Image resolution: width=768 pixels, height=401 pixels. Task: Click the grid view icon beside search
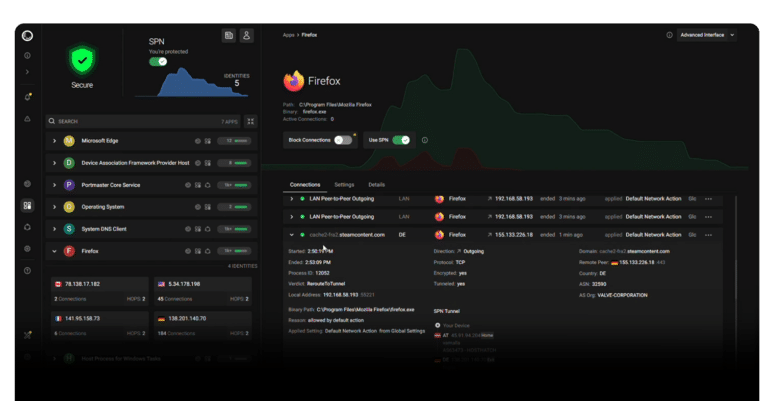point(251,121)
